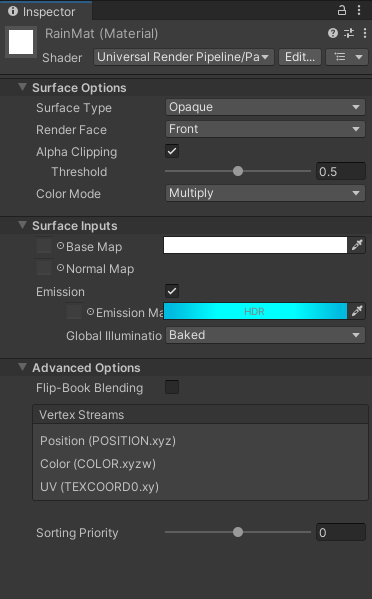Screen dimensions: 372x599
Task: Click the Shader label
Action: pyautogui.click(x=62, y=58)
